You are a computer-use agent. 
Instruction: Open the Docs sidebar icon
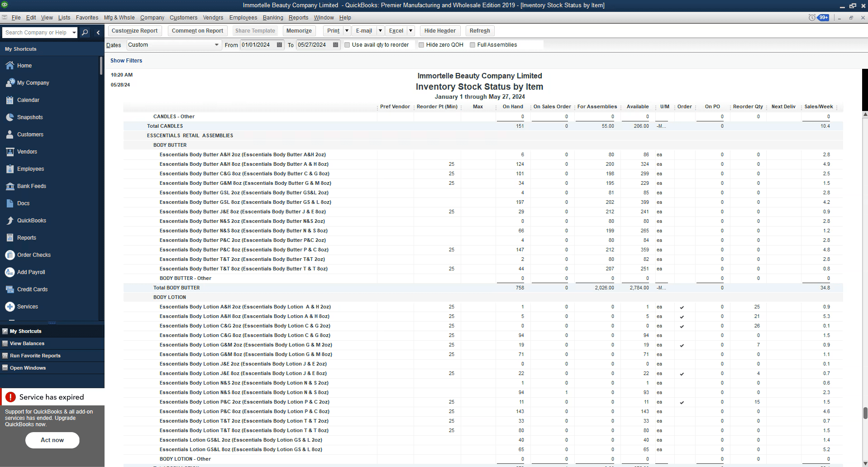(x=10, y=203)
